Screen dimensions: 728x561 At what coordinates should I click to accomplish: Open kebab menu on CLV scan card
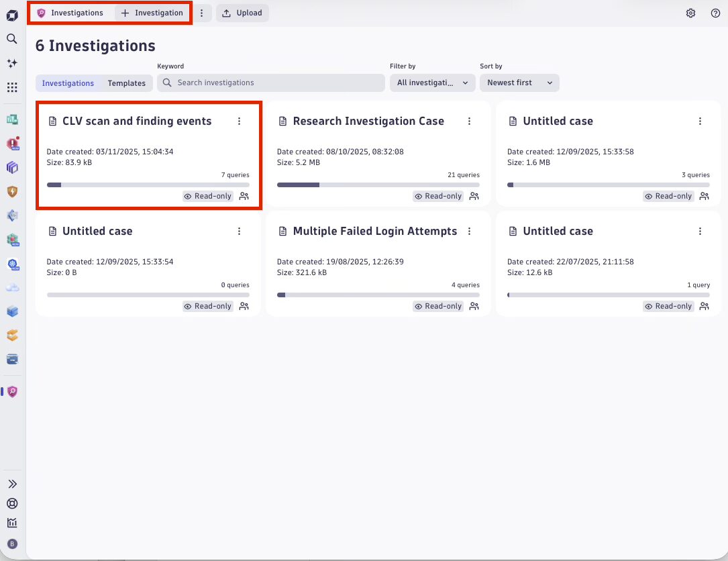[x=240, y=121]
